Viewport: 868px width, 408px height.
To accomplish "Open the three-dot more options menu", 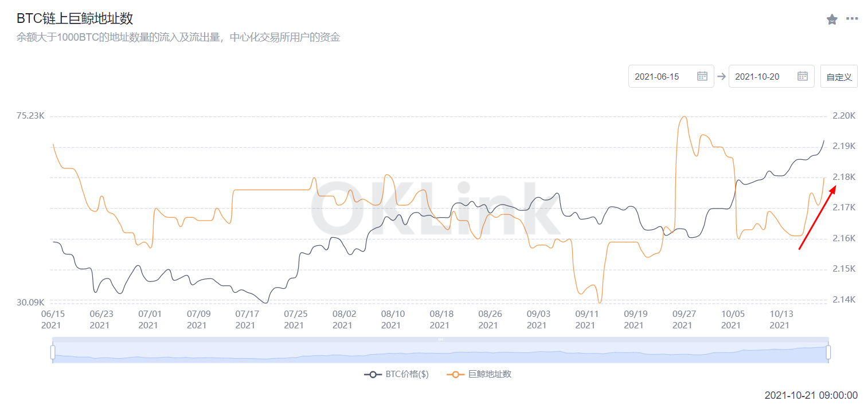I will 853,19.
